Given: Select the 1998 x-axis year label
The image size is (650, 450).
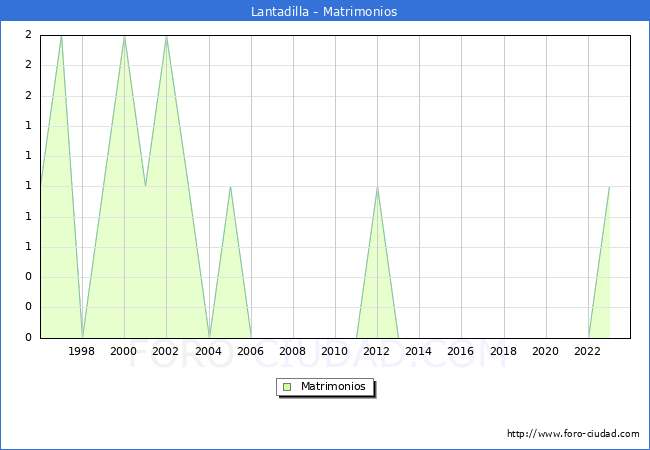Looking at the screenshot, I should (x=82, y=352).
